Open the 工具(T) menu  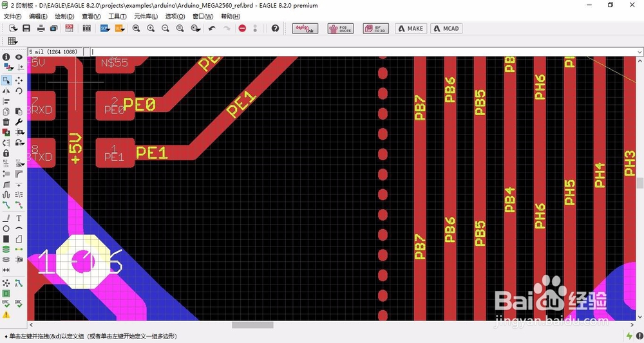coord(117,17)
